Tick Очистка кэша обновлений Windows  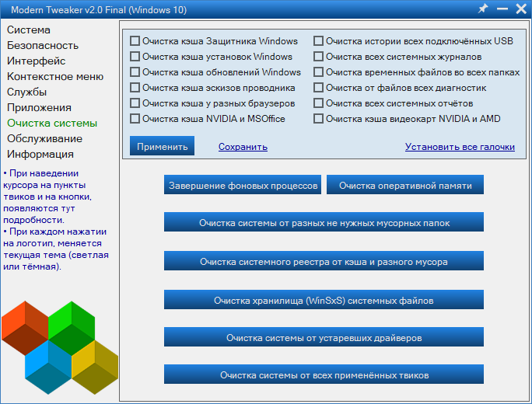(x=135, y=72)
